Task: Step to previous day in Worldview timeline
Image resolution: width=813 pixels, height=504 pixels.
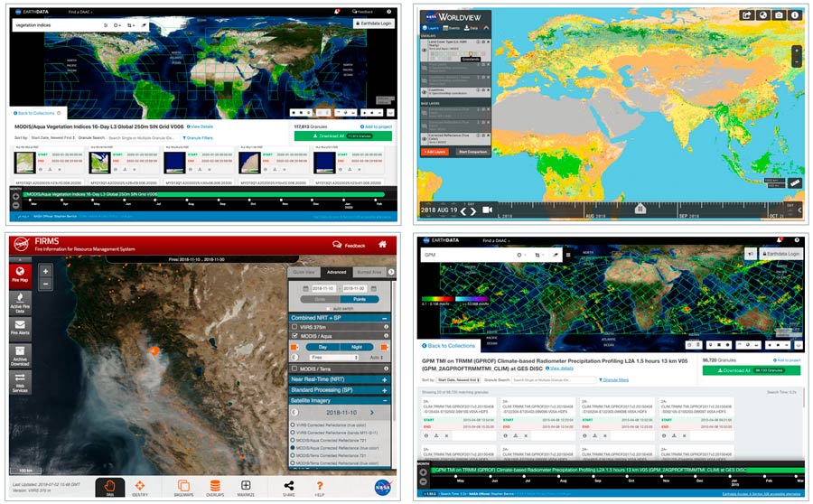Action: coord(463,211)
